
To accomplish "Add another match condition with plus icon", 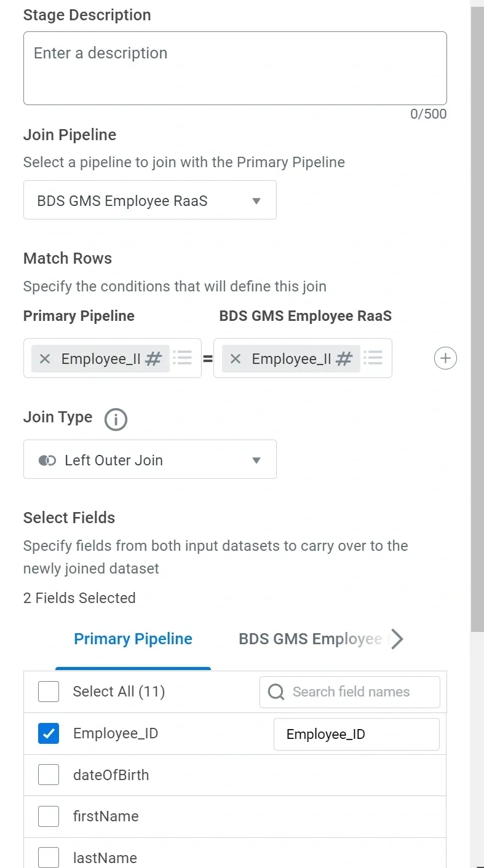I will [x=445, y=358].
